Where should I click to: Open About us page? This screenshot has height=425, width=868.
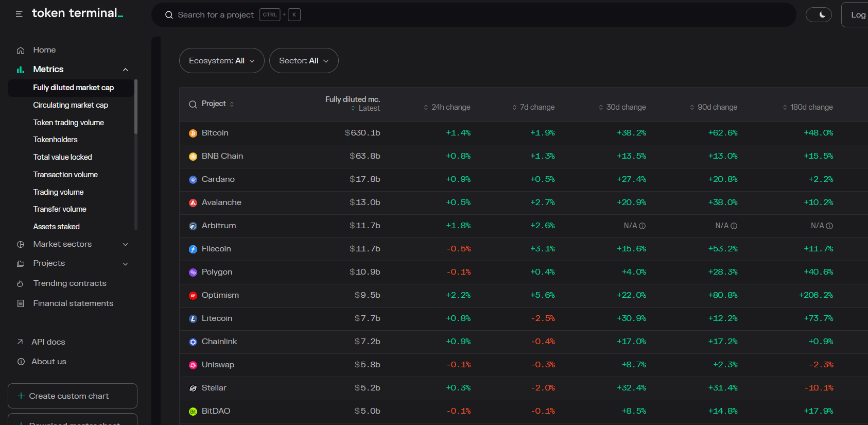click(x=49, y=362)
